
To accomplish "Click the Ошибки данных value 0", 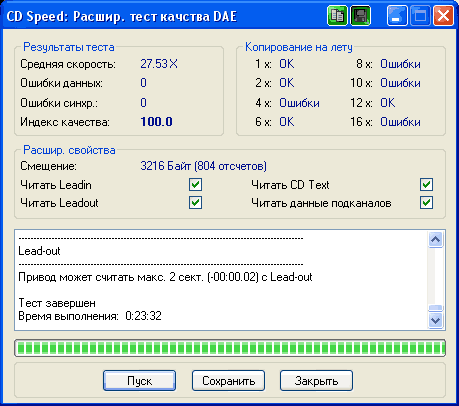I will click(143, 83).
